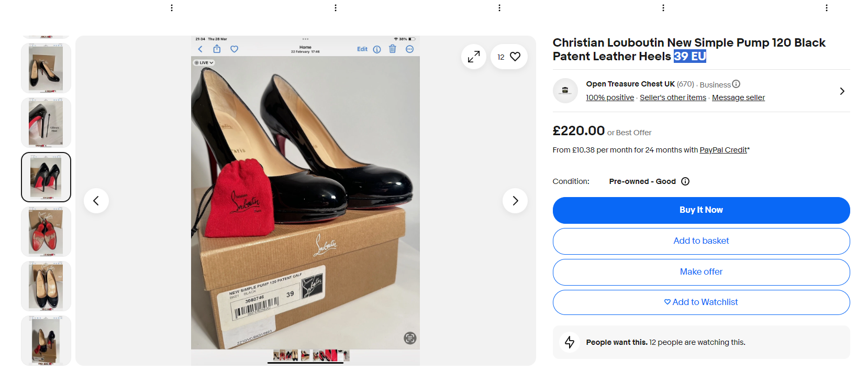Click the lightning bolt watching icon
Screen dimensions: 868x370
[x=570, y=342]
